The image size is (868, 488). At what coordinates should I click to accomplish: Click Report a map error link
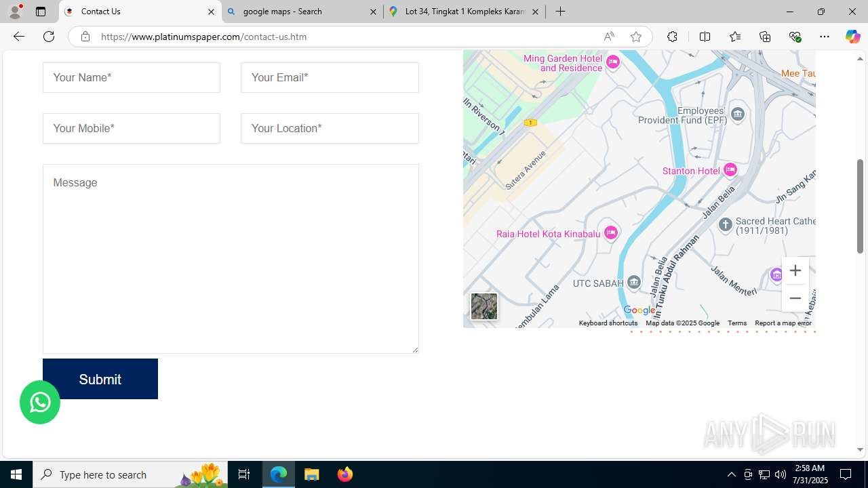pyautogui.click(x=783, y=323)
